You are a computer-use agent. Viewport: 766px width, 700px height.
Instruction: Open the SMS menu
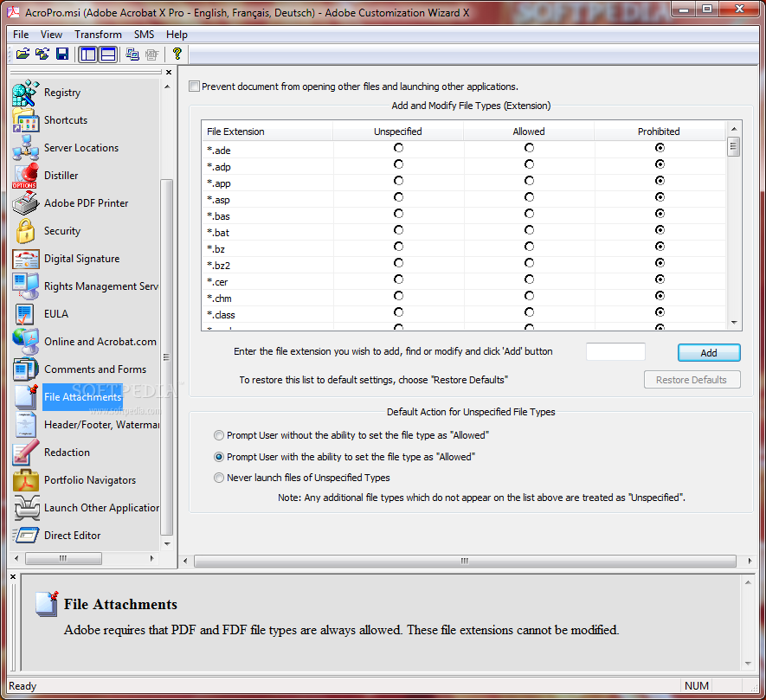tap(145, 35)
